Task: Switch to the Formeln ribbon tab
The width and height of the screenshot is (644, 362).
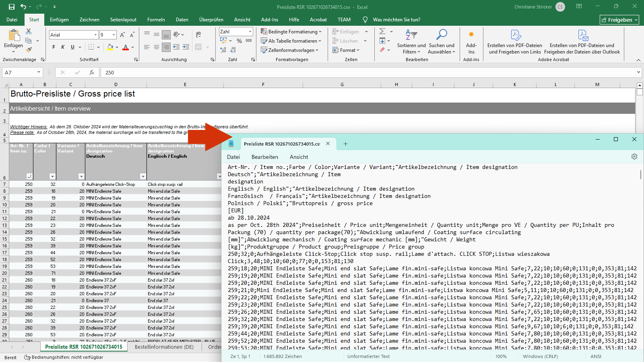Action: pos(156,20)
